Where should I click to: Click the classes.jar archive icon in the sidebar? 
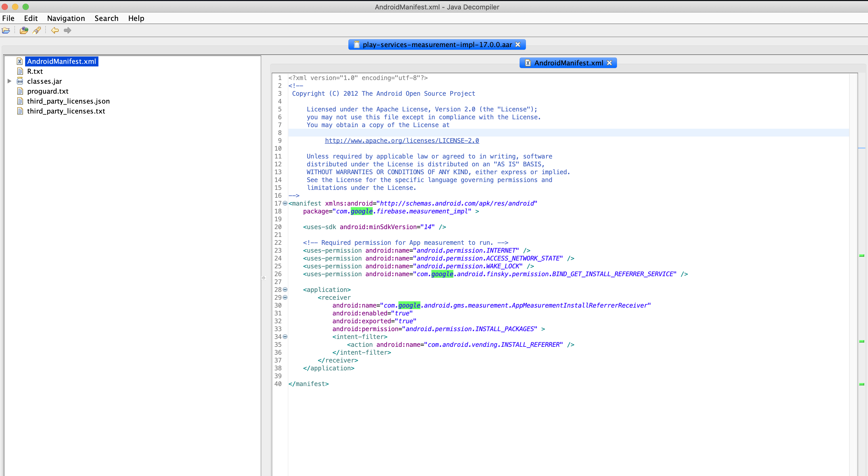[x=20, y=81]
